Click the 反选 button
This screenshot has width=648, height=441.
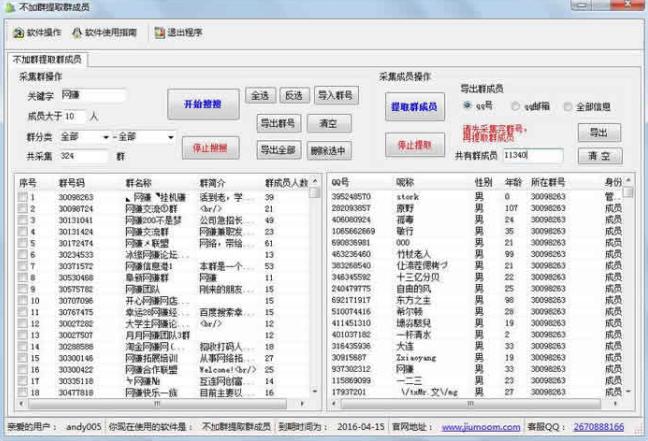(295, 96)
